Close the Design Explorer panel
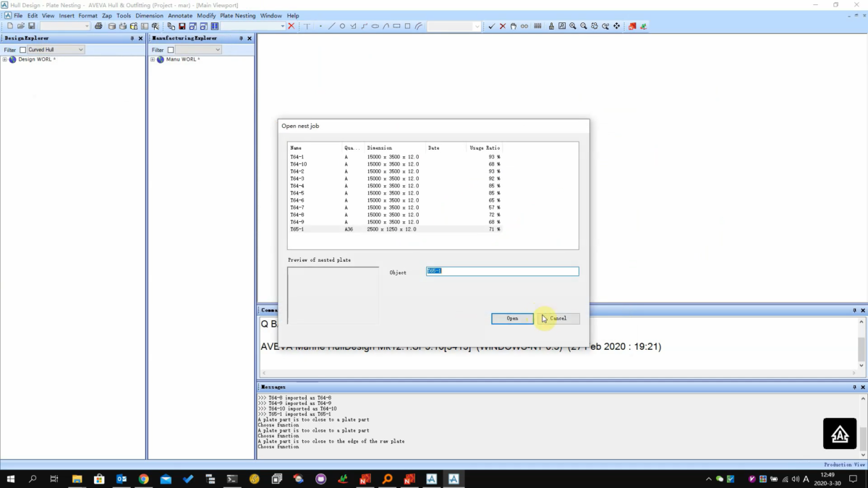 (x=140, y=38)
